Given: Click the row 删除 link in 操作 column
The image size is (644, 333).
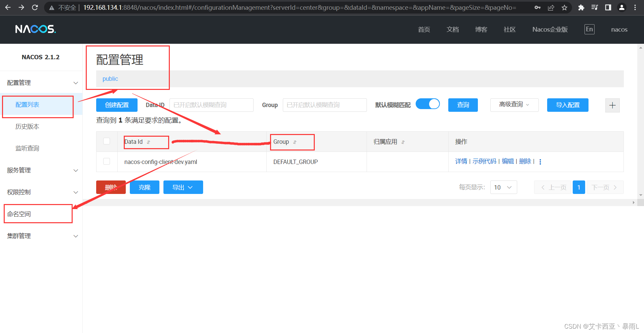Looking at the screenshot, I should click(525, 162).
